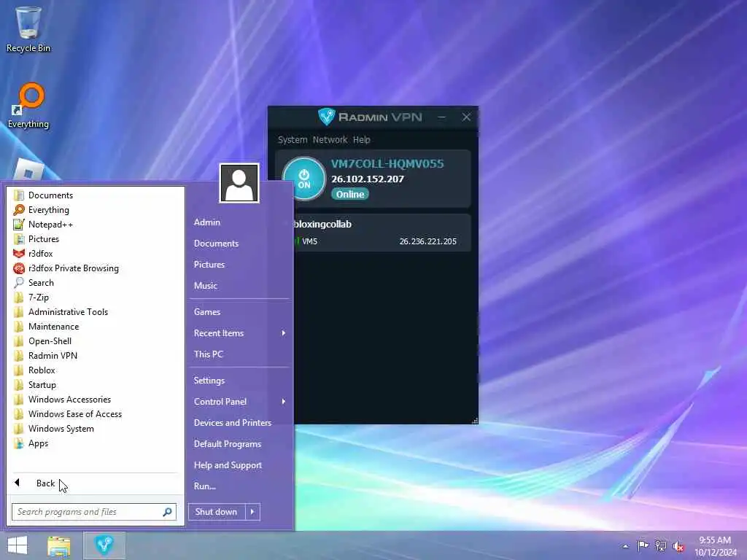Click the muted volume tray icon
This screenshot has height=560, width=747.
coord(678,546)
